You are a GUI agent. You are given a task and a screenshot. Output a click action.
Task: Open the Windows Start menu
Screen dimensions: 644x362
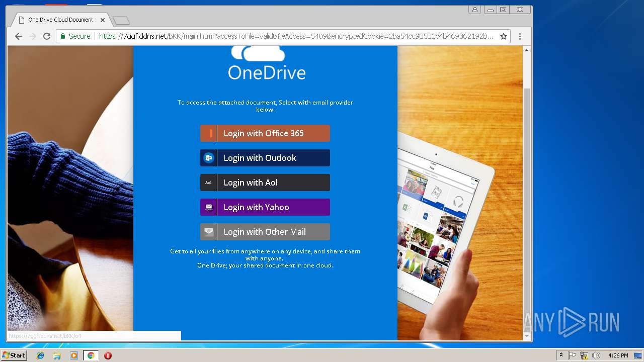pyautogui.click(x=14, y=355)
